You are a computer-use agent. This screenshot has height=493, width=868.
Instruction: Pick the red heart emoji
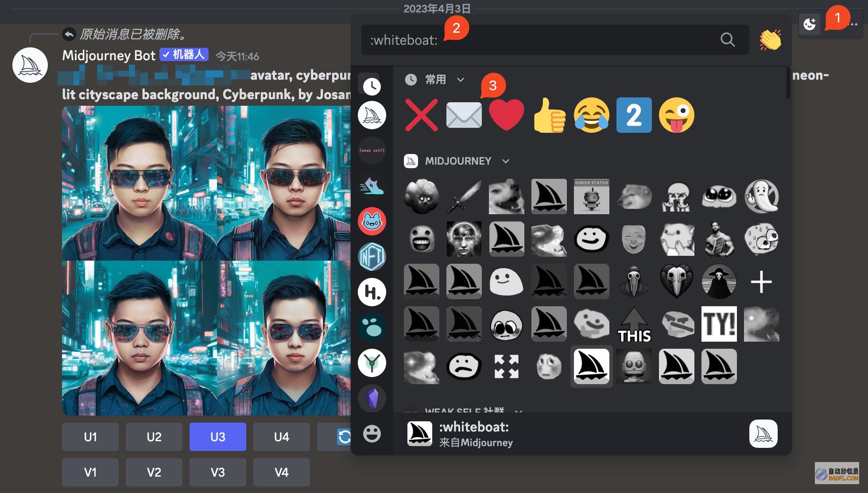(506, 116)
